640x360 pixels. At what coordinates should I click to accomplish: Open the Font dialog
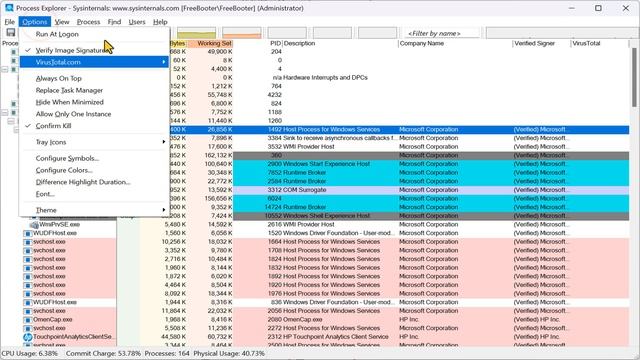coord(94,194)
